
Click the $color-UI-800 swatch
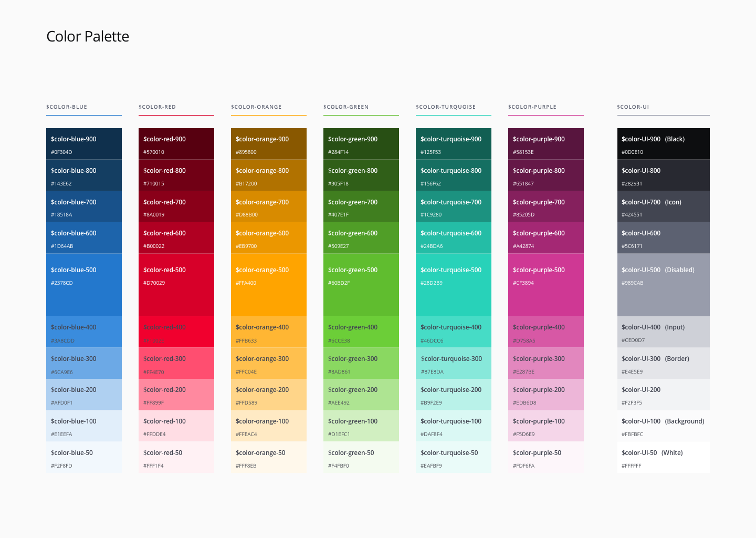664,175
